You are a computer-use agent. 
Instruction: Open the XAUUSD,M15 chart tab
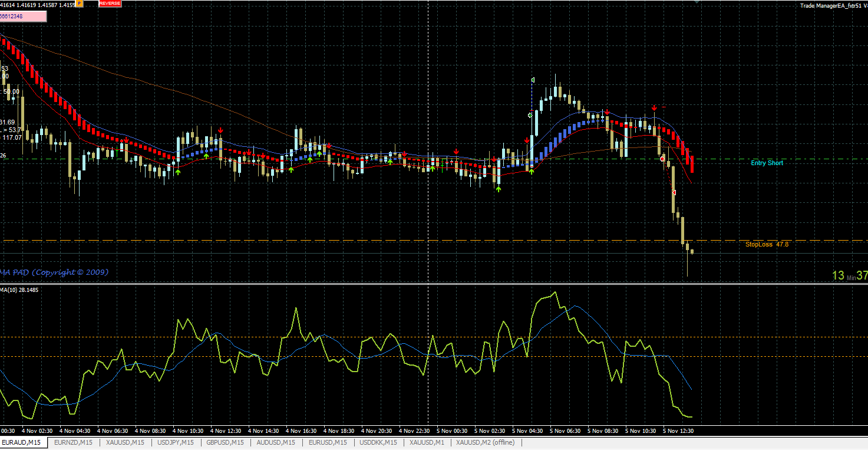pyautogui.click(x=125, y=442)
